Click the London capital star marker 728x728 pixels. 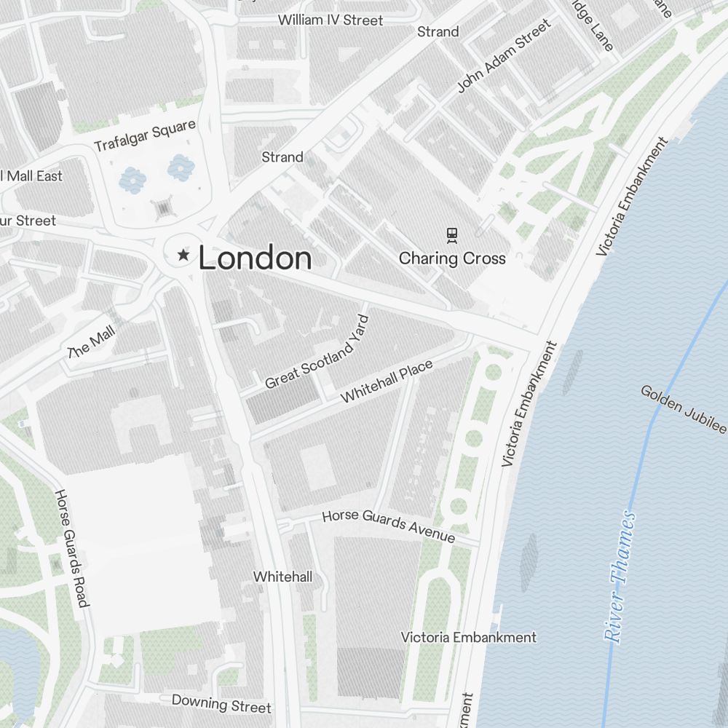[183, 254]
